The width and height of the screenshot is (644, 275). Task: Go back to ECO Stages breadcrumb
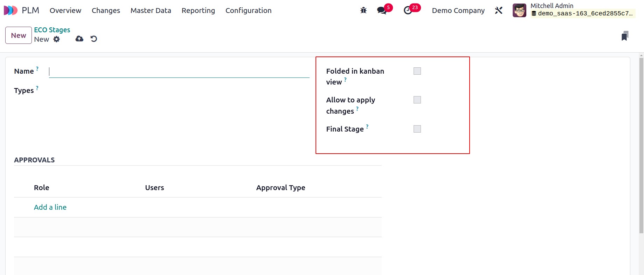[52, 30]
